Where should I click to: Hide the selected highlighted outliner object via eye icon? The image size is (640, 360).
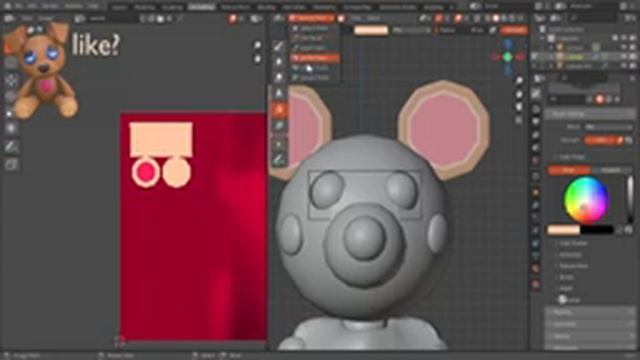click(x=625, y=57)
